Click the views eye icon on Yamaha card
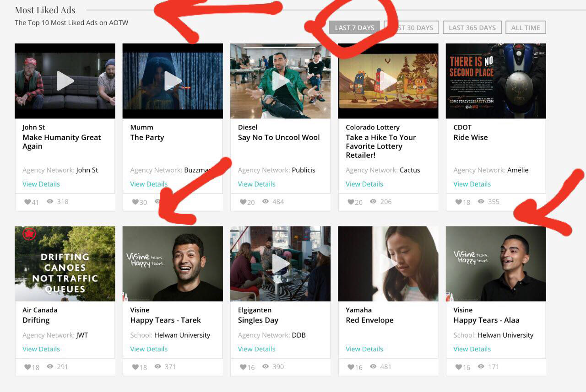This screenshot has height=392, width=586. pos(373,366)
